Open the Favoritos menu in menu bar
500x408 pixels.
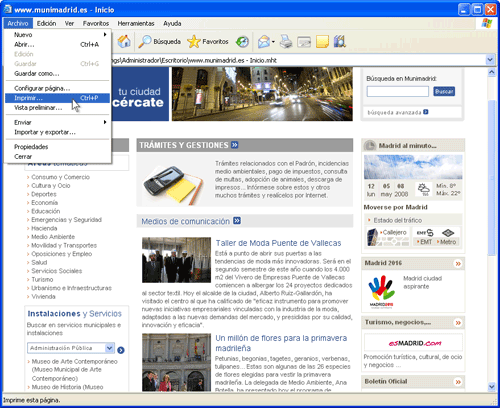click(96, 23)
